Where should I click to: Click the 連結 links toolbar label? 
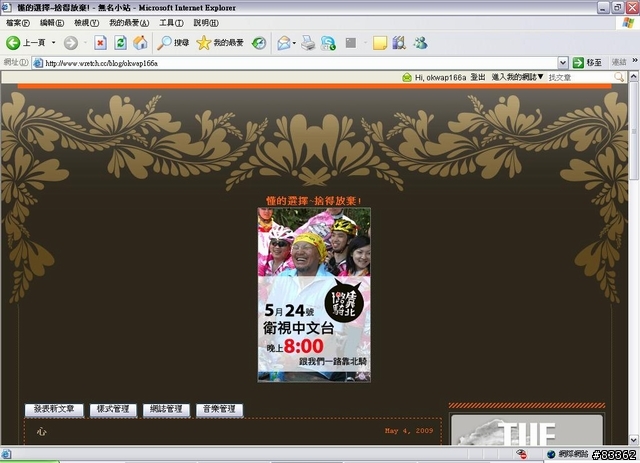619,62
